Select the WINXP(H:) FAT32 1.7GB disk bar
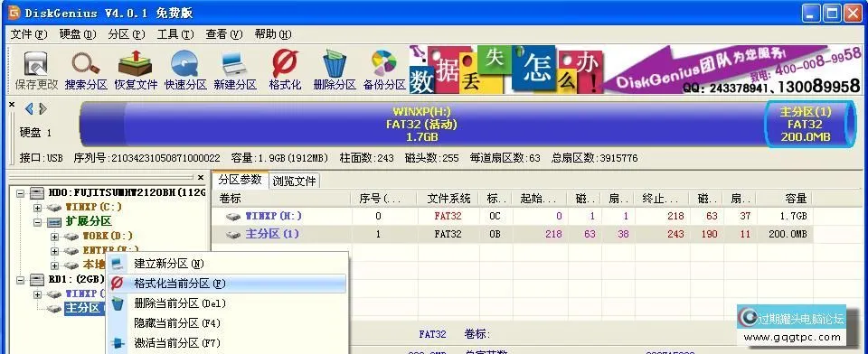 (422, 124)
